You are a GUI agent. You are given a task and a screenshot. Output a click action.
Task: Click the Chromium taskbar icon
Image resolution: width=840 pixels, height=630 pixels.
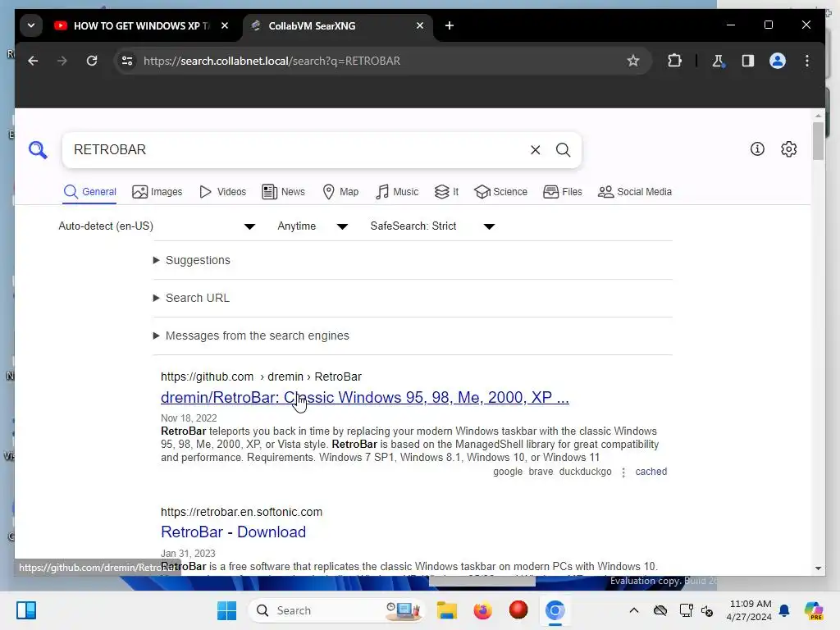555,610
